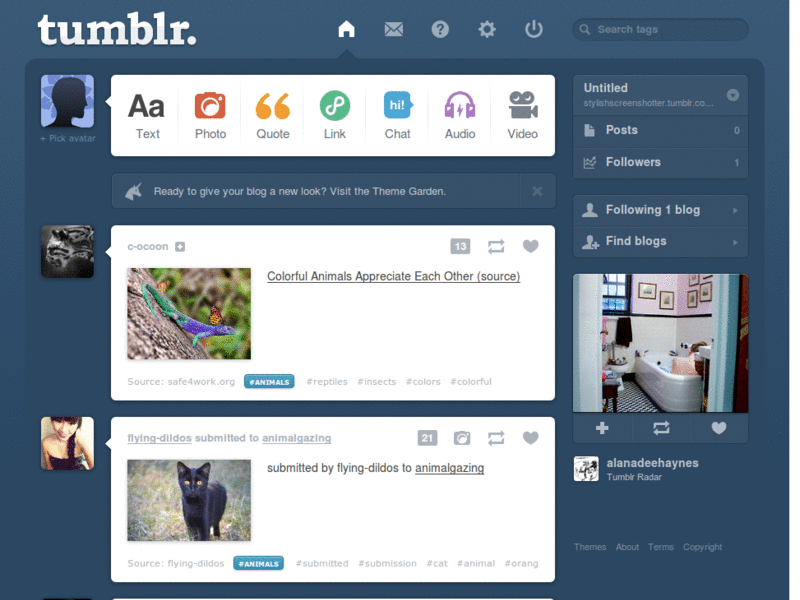
Task: Focus the Search tags field
Action: click(x=661, y=30)
